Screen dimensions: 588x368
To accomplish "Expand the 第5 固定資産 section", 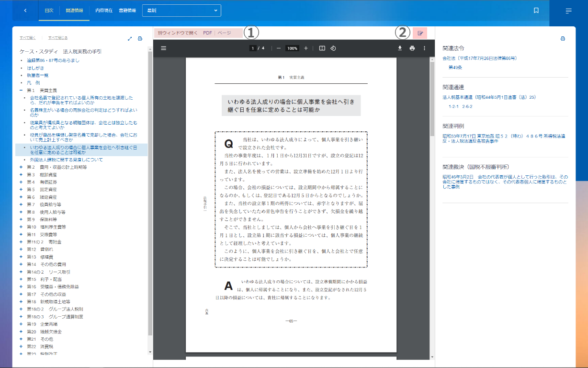I will 21,190.
